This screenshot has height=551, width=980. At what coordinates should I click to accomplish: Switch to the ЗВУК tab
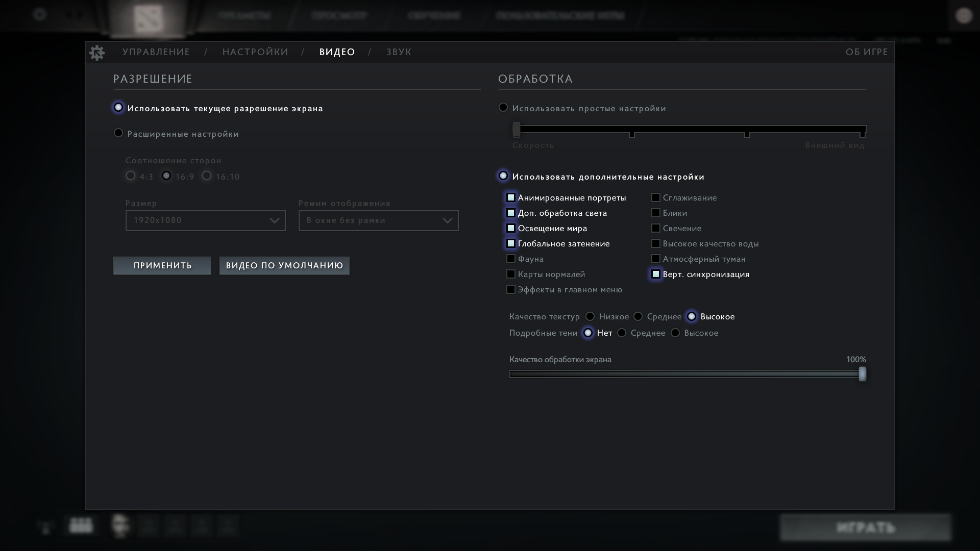pos(399,52)
